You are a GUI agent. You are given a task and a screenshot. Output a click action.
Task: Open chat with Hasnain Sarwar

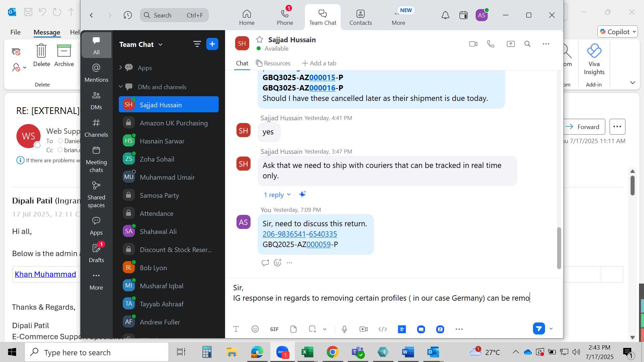pos(169,141)
